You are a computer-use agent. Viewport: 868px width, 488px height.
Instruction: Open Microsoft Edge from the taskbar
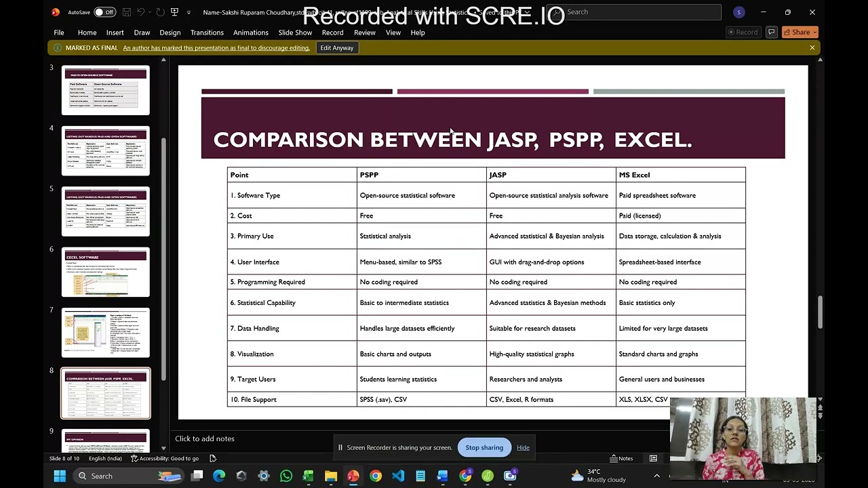219,476
